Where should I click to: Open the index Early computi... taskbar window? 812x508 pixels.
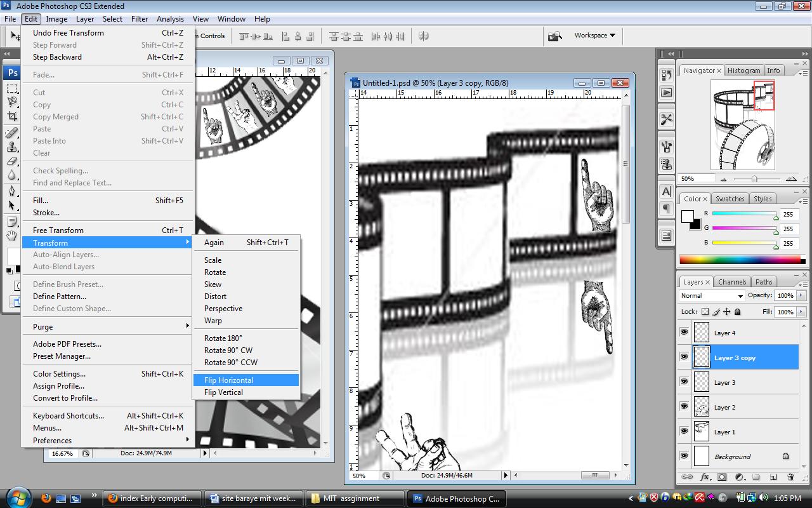tap(152, 498)
